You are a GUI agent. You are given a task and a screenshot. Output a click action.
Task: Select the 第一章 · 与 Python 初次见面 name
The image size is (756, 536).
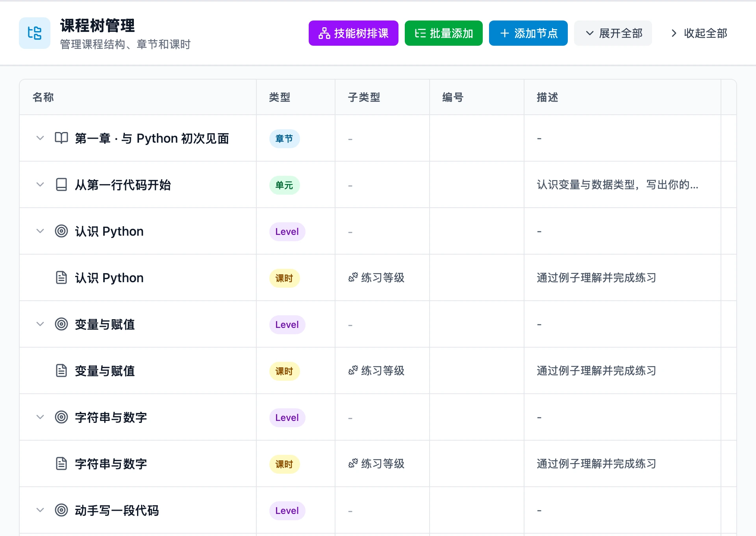click(152, 138)
